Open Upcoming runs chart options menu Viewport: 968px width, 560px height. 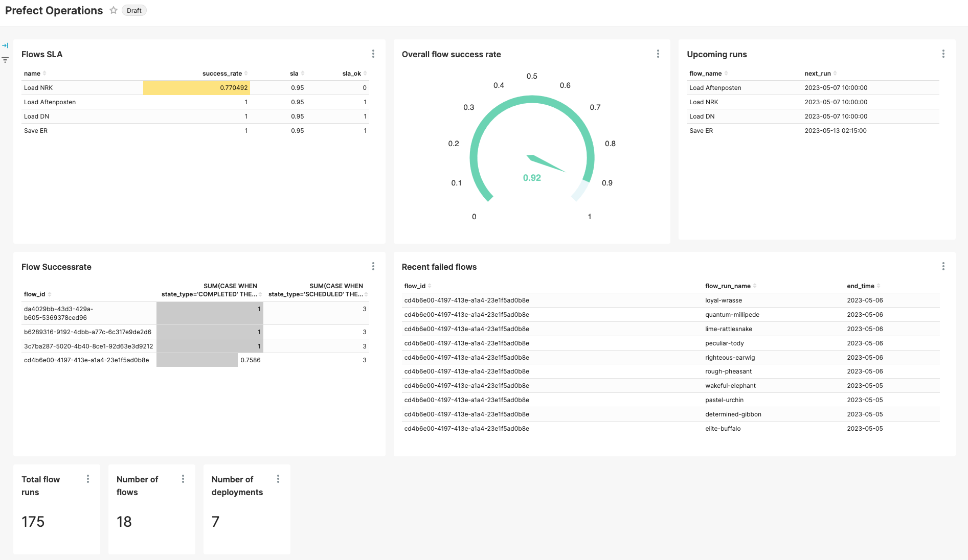[943, 54]
